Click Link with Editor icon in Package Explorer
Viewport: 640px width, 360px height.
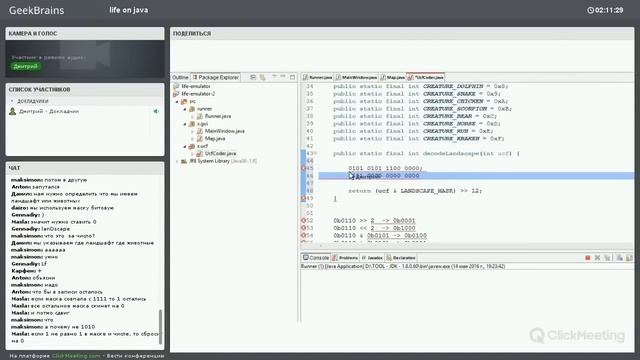pyautogui.click(x=262, y=77)
